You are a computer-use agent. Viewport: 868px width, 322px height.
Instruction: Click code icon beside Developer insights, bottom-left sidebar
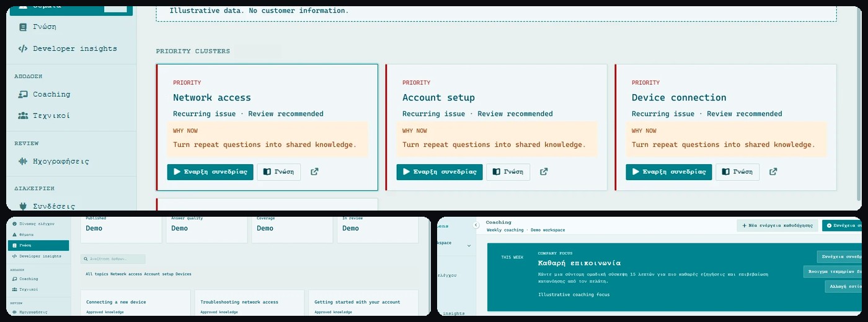(x=14, y=256)
